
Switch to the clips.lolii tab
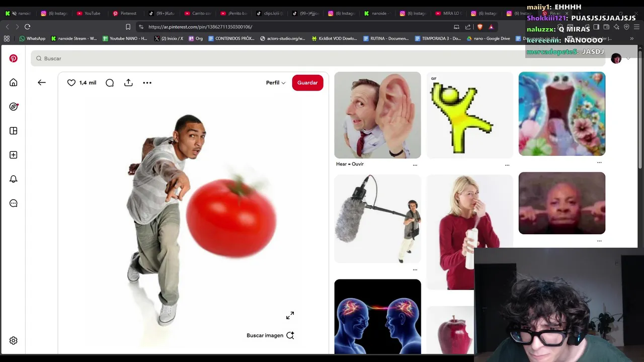pos(270,14)
